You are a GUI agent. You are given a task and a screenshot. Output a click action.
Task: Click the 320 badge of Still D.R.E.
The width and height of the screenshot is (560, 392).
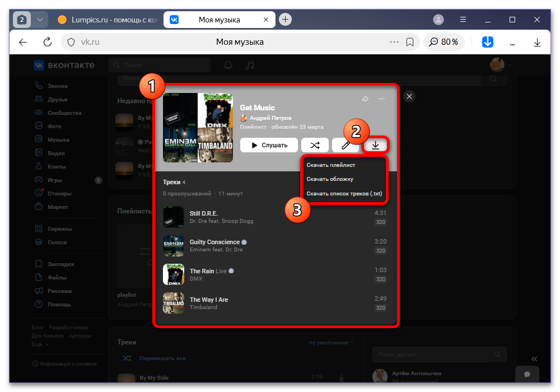pyautogui.click(x=381, y=222)
